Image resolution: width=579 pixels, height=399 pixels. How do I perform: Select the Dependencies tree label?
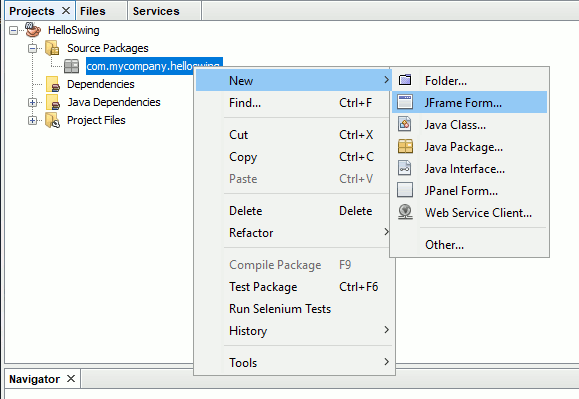click(100, 84)
